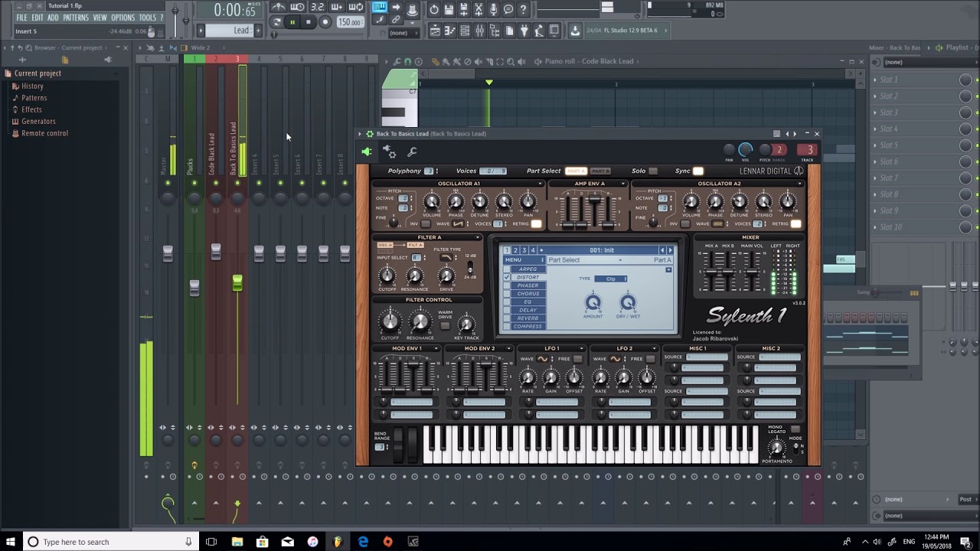Click the mixer fader on Code Black Lead track
Viewport: 980px width, 551px height.
tap(216, 252)
